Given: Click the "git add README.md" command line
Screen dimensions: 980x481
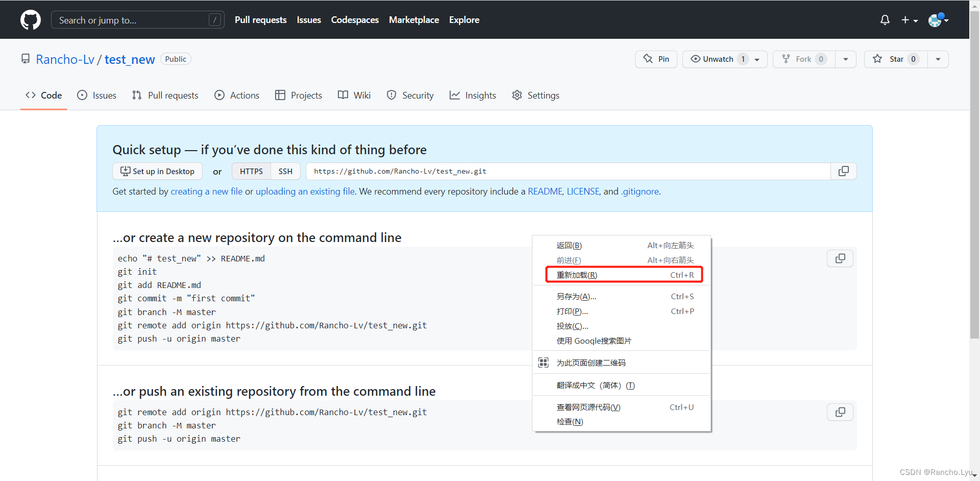Looking at the screenshot, I should (159, 285).
